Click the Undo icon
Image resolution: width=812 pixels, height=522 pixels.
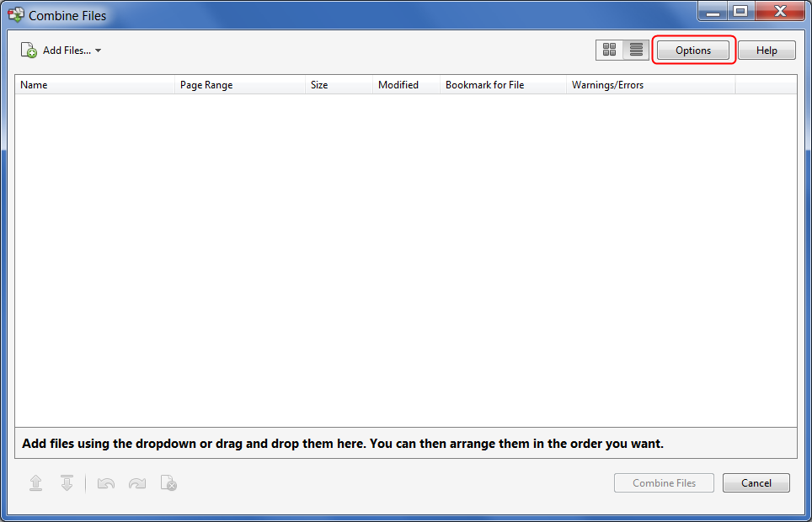pyautogui.click(x=105, y=482)
